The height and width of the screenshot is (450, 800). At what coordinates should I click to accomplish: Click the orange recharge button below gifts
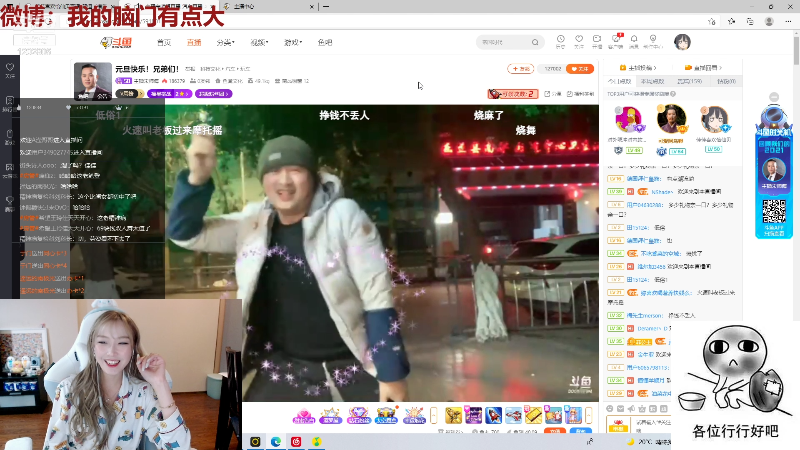pos(555,431)
